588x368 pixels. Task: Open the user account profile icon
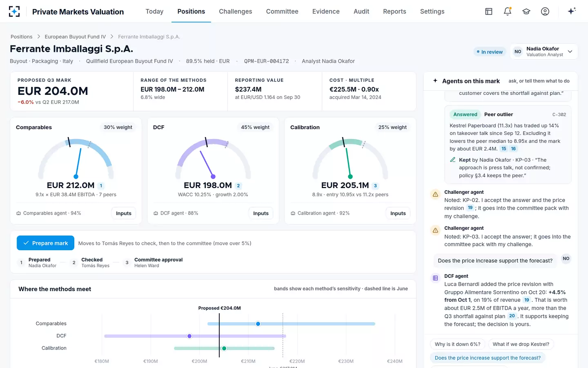(545, 11)
